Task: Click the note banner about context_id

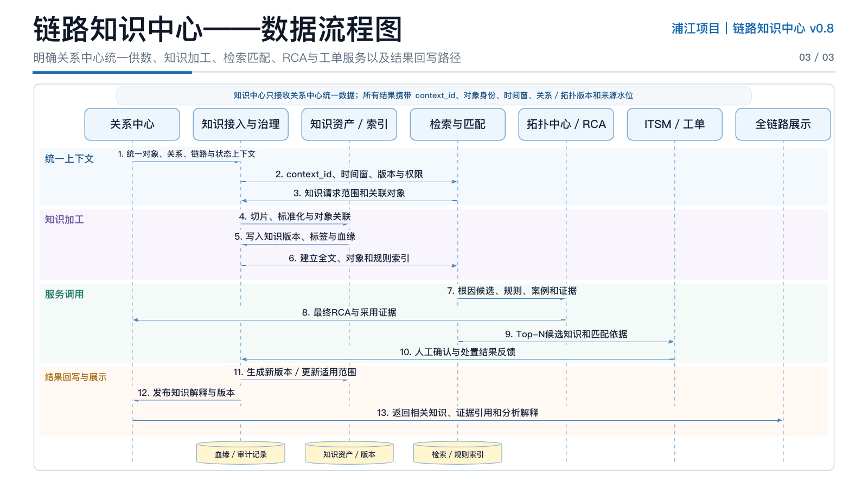Action: tap(433, 95)
